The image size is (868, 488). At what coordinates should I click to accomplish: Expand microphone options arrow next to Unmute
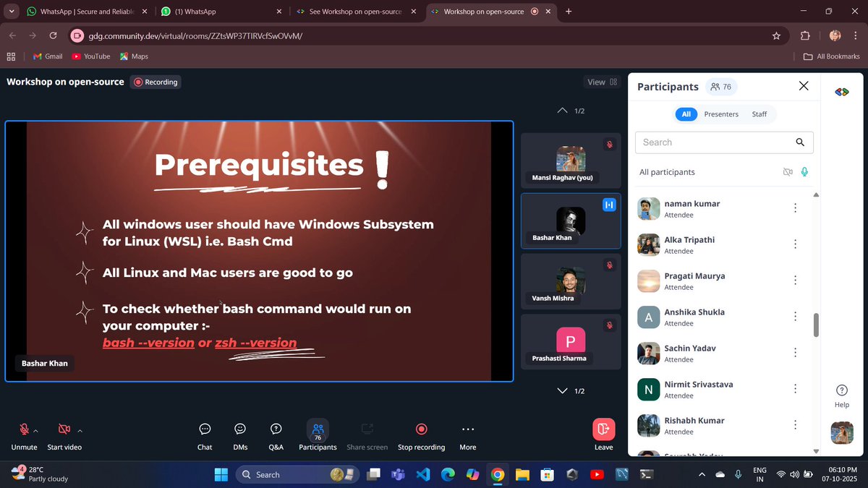coord(36,431)
